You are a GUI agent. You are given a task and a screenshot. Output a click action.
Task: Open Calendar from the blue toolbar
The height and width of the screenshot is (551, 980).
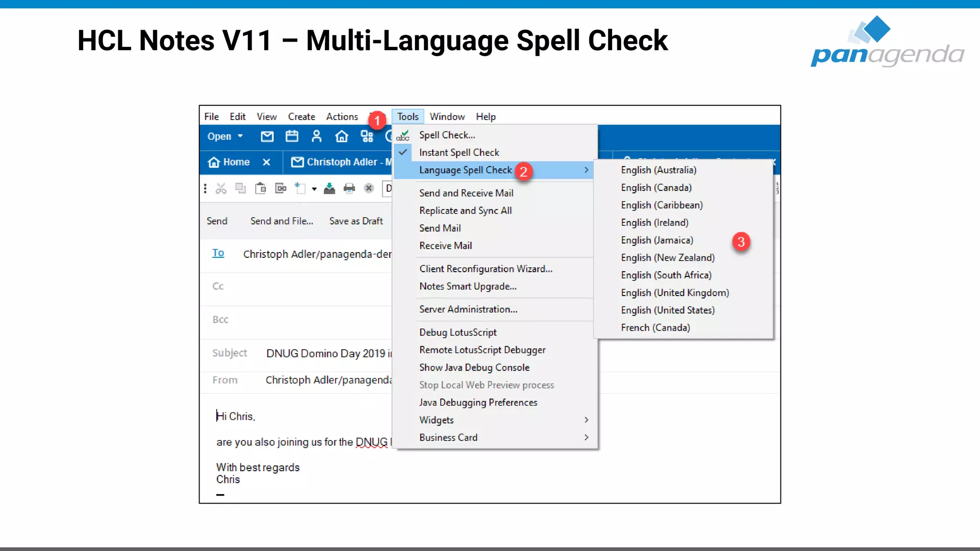[292, 137]
